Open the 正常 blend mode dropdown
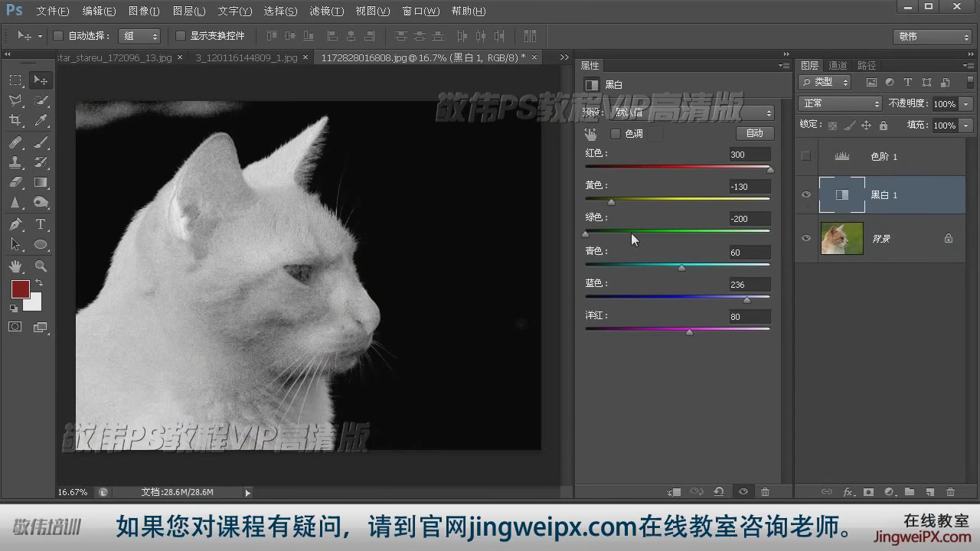980x551 pixels. (841, 103)
